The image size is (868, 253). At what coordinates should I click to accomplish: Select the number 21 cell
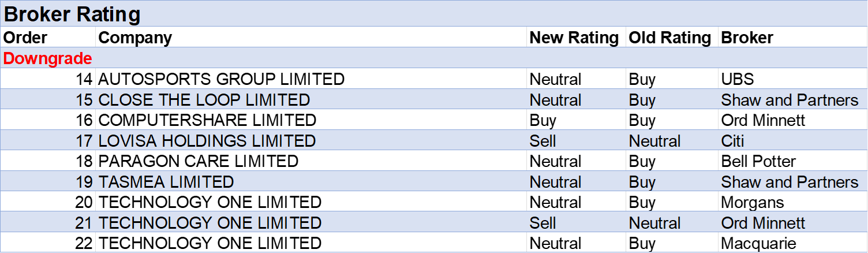click(x=84, y=223)
